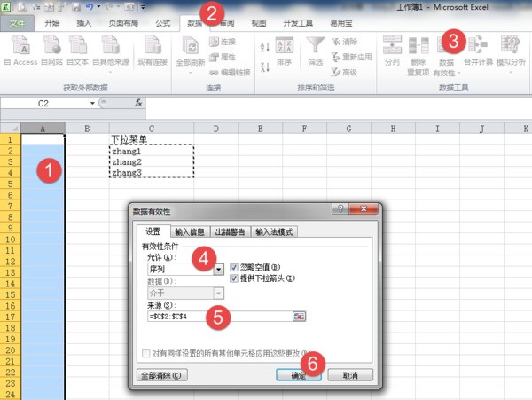The height and width of the screenshot is (400, 532).
Task: Open From Other Sources (自其他来源) menu
Action: click(111, 53)
